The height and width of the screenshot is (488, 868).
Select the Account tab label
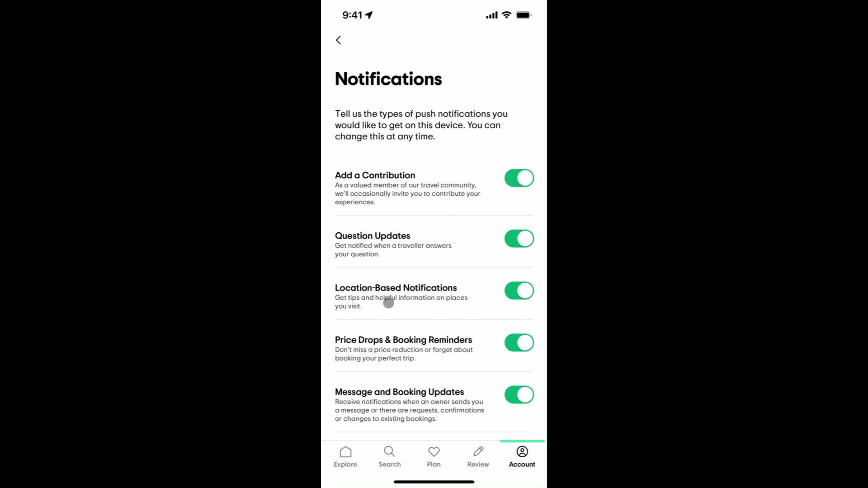(x=522, y=464)
